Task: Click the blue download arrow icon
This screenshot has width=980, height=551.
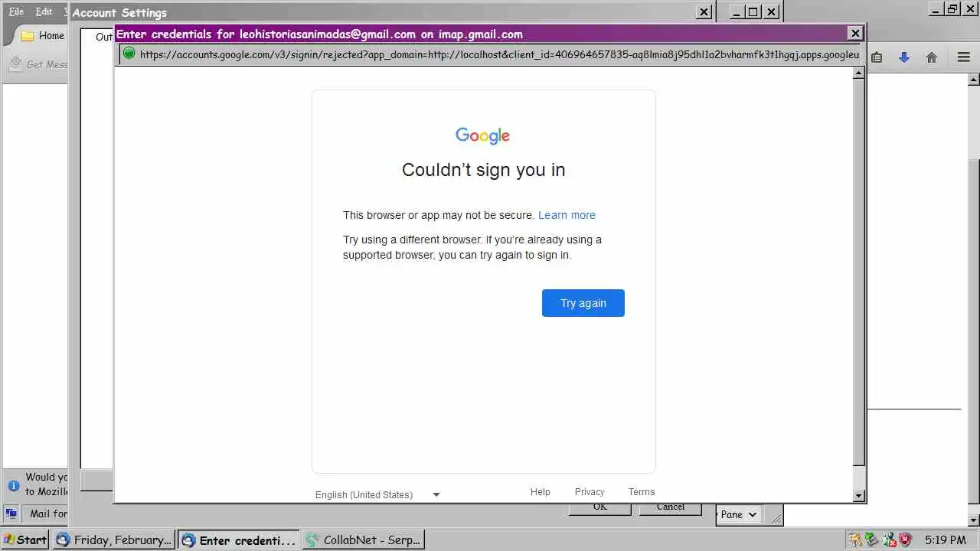Action: [904, 57]
